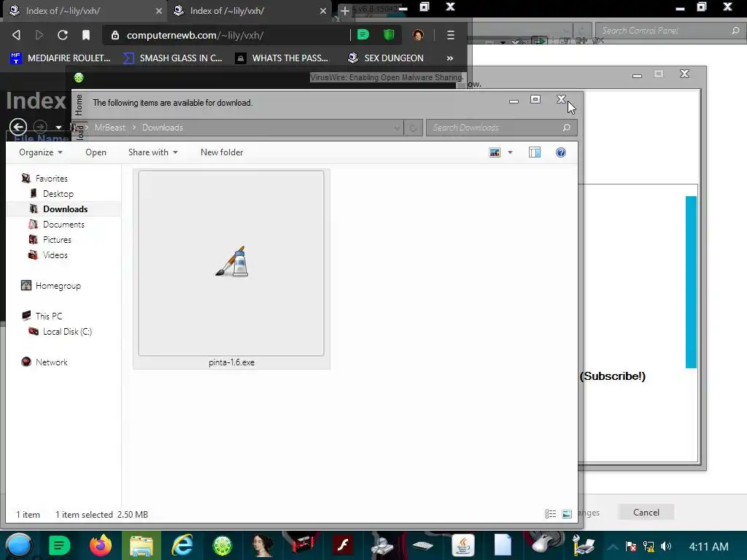The image size is (747, 560).
Task: Show hidden system tray icons
Action: click(x=613, y=546)
